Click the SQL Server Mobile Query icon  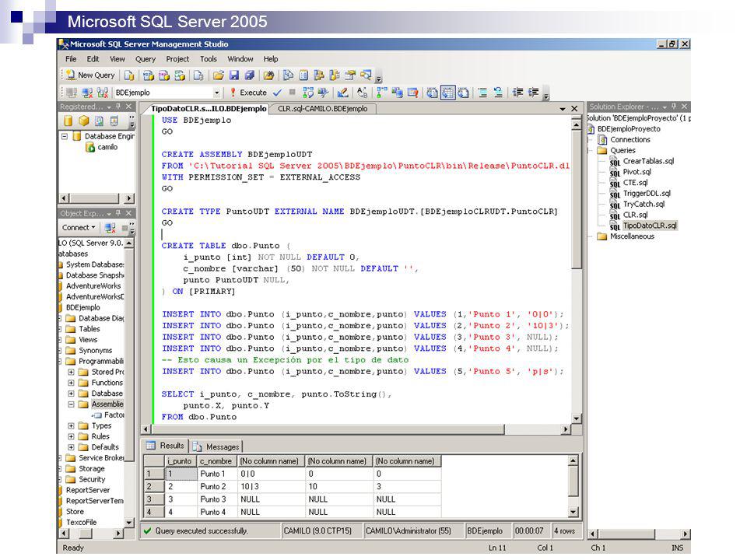coord(198,75)
